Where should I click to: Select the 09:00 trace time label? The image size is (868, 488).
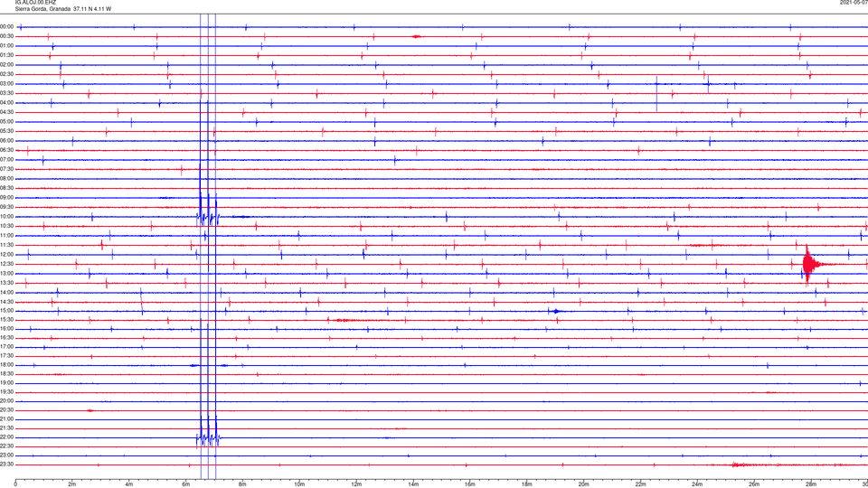(x=7, y=198)
